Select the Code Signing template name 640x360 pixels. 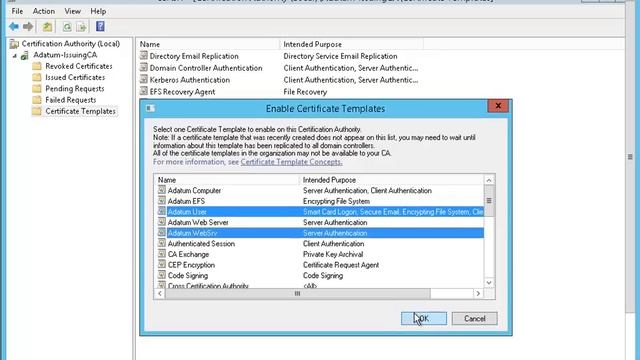coord(188,276)
